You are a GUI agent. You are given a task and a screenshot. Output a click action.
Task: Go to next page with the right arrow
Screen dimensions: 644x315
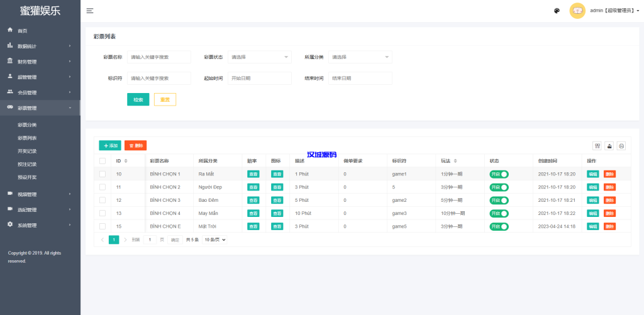(x=126, y=240)
